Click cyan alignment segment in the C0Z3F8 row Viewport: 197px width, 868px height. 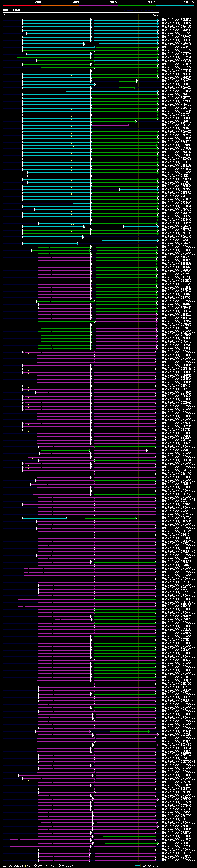click(130, 240)
